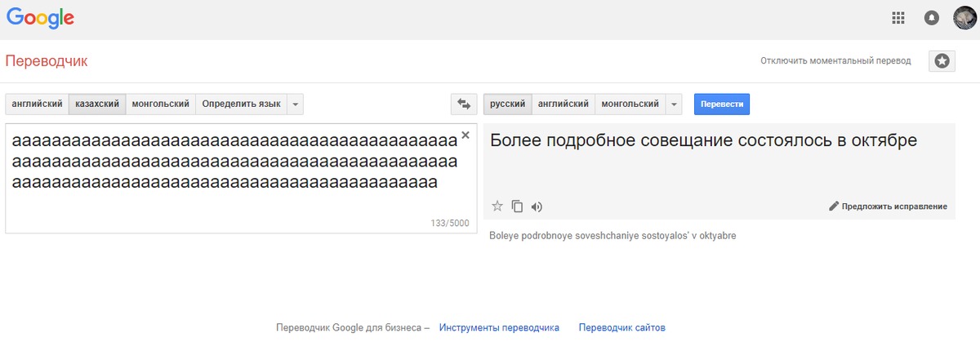The width and height of the screenshot is (980, 342).
Task: Star the translation to save it
Action: click(x=497, y=207)
